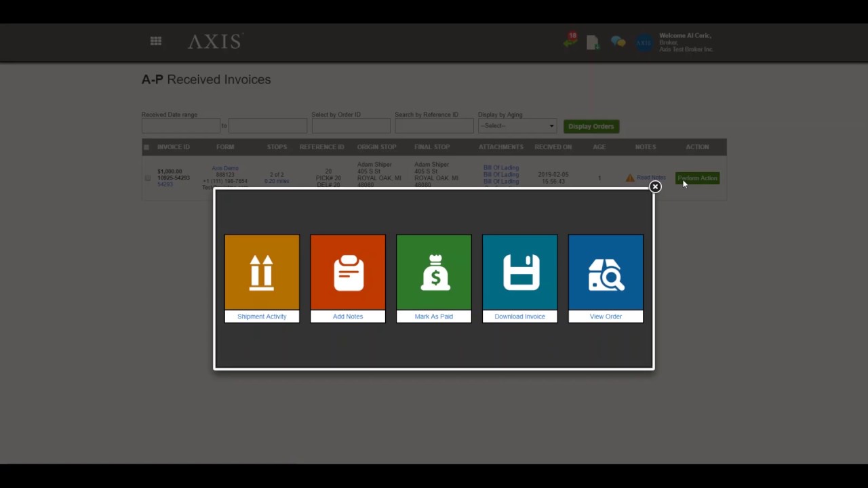
Task: Click the Search by Reference ID field
Action: coord(435,126)
